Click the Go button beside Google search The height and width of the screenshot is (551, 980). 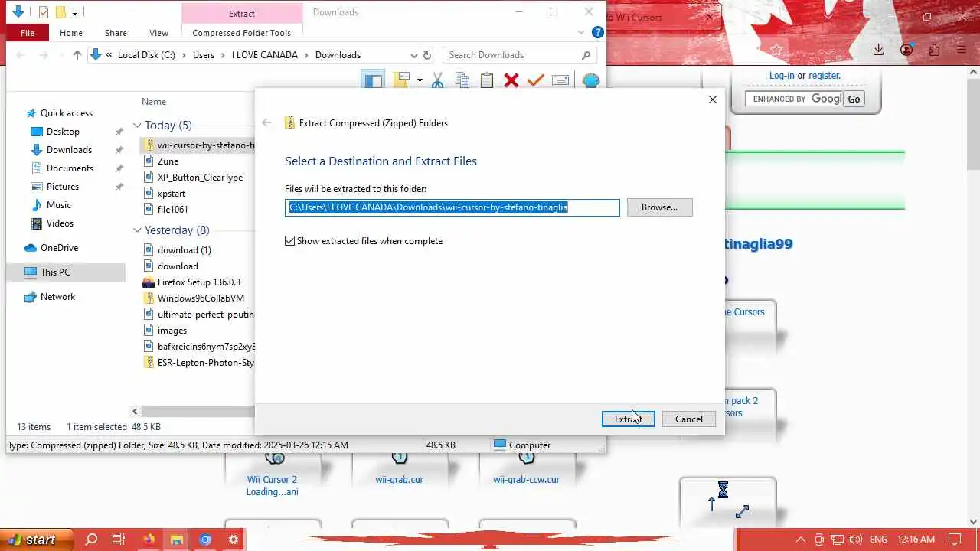(x=854, y=99)
